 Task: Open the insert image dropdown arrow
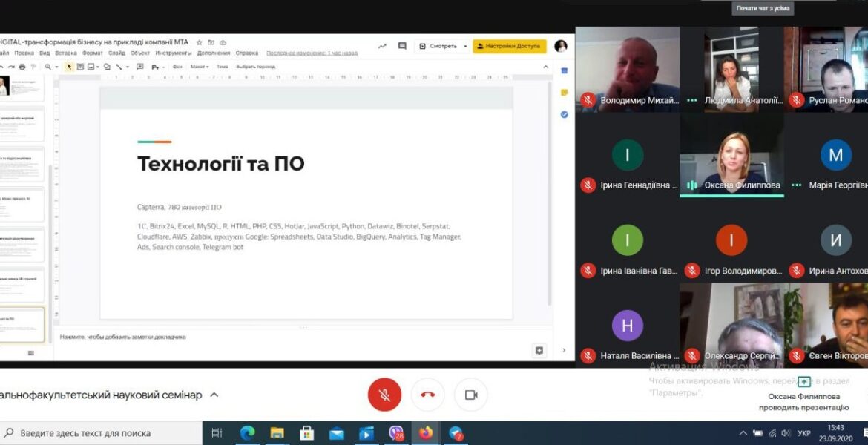point(97,67)
